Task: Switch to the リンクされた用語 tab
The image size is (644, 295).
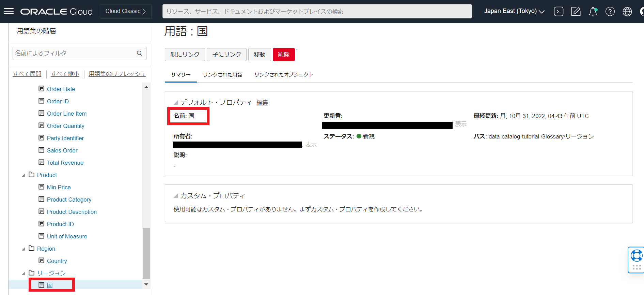Action: tap(222, 75)
